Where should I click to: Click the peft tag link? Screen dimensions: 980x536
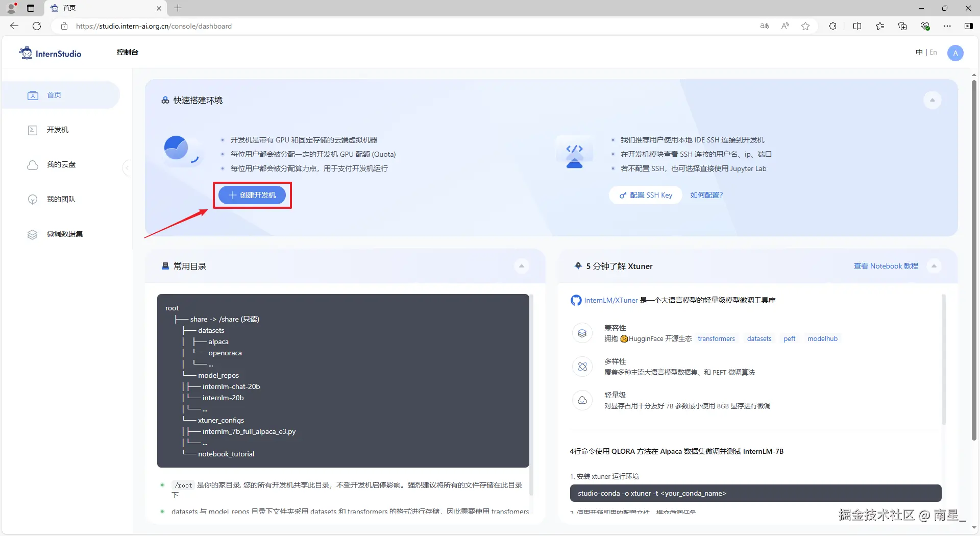(789, 338)
